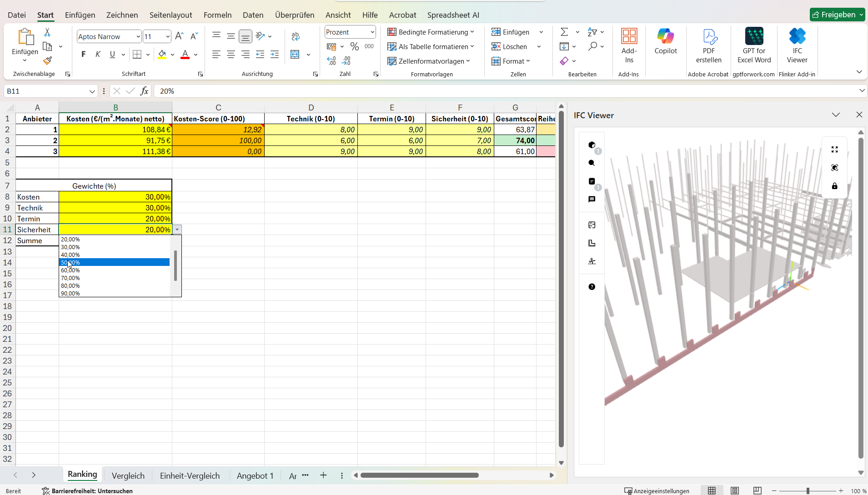Viewport: 868px width, 495px height.
Task: Toggle middle vertical alignment
Action: point(231,36)
